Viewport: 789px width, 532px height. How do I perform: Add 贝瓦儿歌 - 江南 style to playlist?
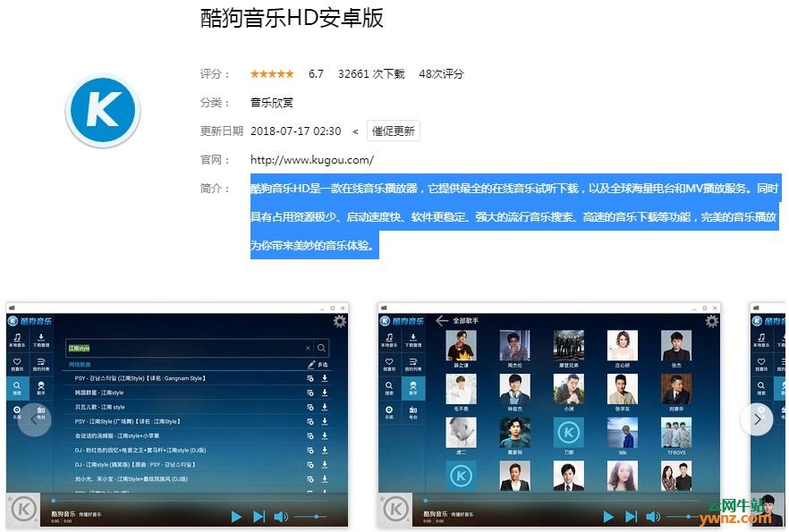click(x=310, y=408)
